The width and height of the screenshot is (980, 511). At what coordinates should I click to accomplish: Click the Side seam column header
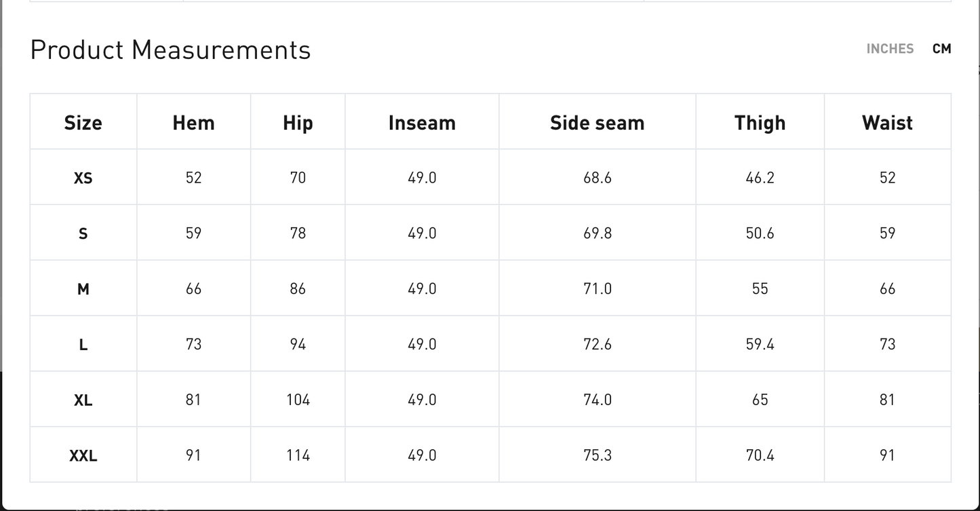click(597, 123)
